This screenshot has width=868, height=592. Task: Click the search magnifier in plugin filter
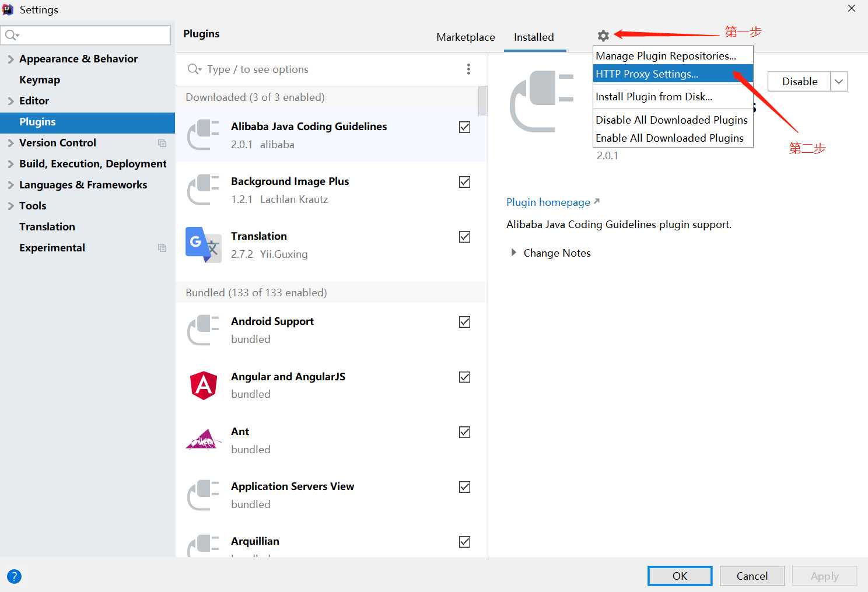click(194, 69)
